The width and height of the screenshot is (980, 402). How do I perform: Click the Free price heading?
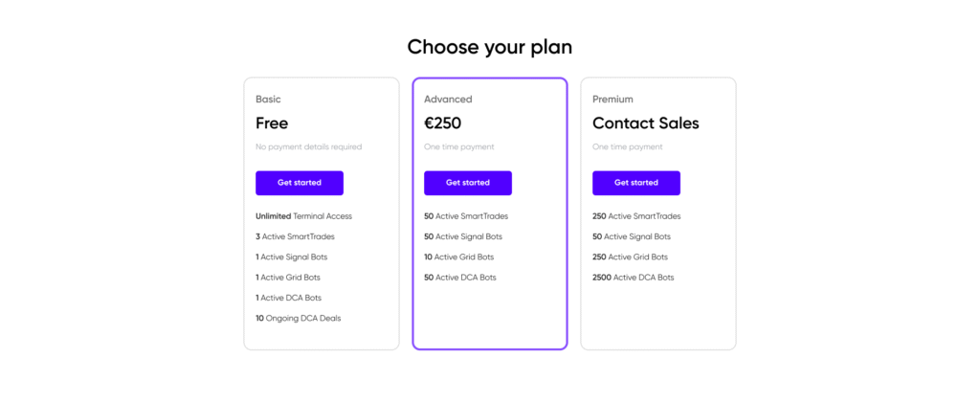point(272,123)
